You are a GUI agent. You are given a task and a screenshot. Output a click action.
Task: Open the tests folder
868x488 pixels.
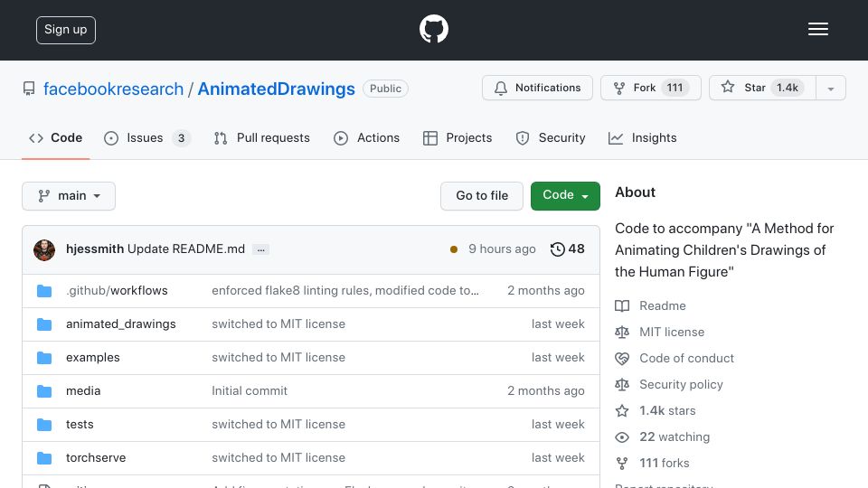tap(80, 425)
